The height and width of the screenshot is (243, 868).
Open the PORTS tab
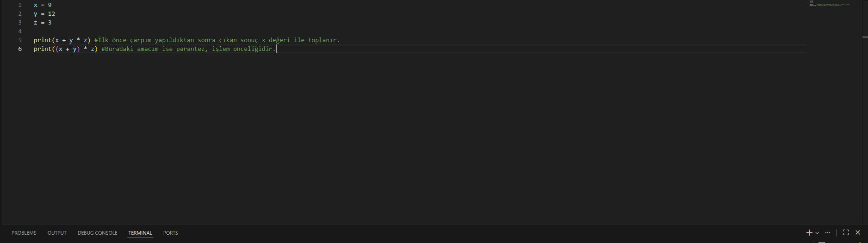171,233
